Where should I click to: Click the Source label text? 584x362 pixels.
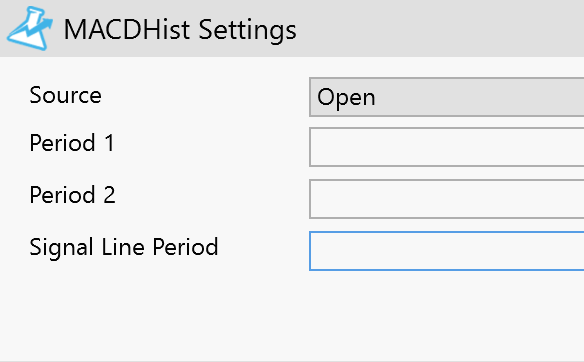click(x=66, y=95)
